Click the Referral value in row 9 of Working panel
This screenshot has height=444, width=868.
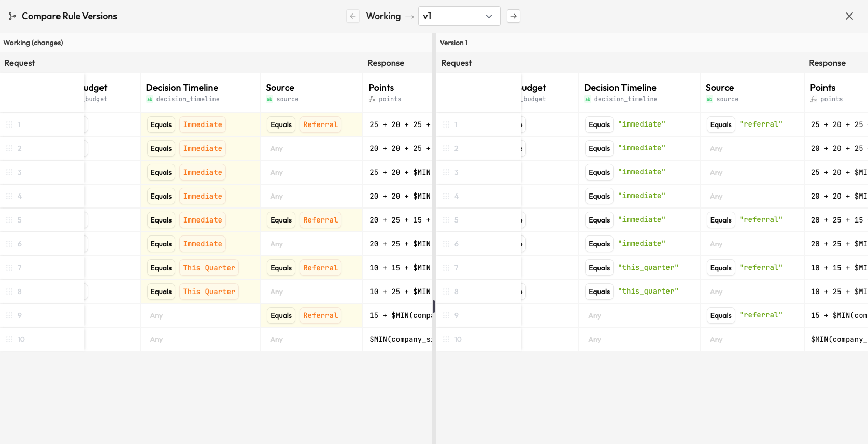320,315
